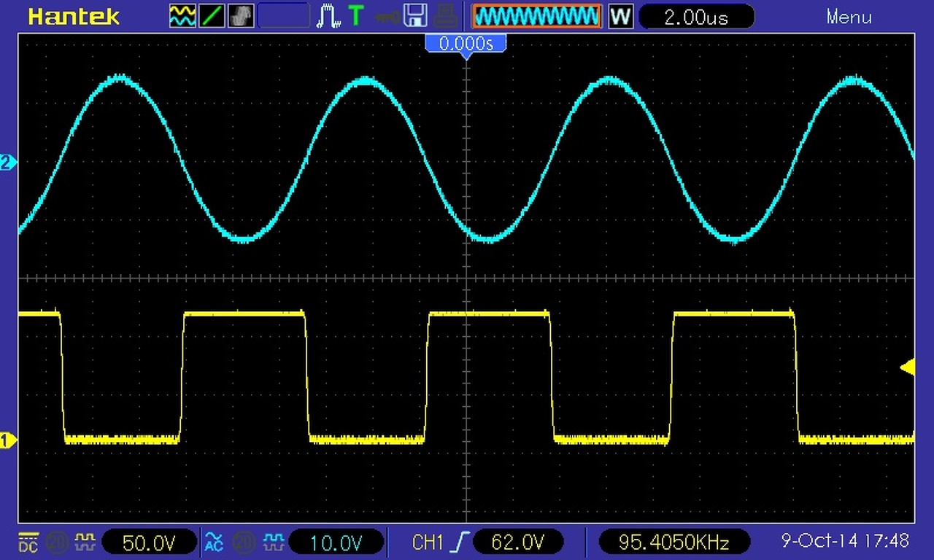The image size is (934, 560).
Task: Click the channel 2 ground level marker
Action: pos(8,163)
